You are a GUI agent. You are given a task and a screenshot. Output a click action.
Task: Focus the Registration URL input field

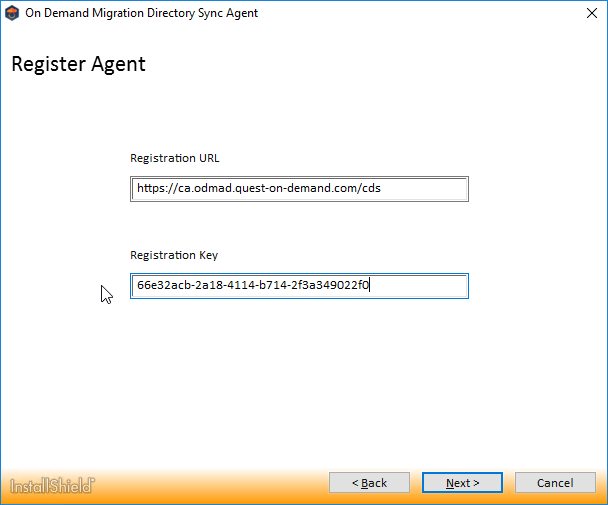click(x=299, y=188)
